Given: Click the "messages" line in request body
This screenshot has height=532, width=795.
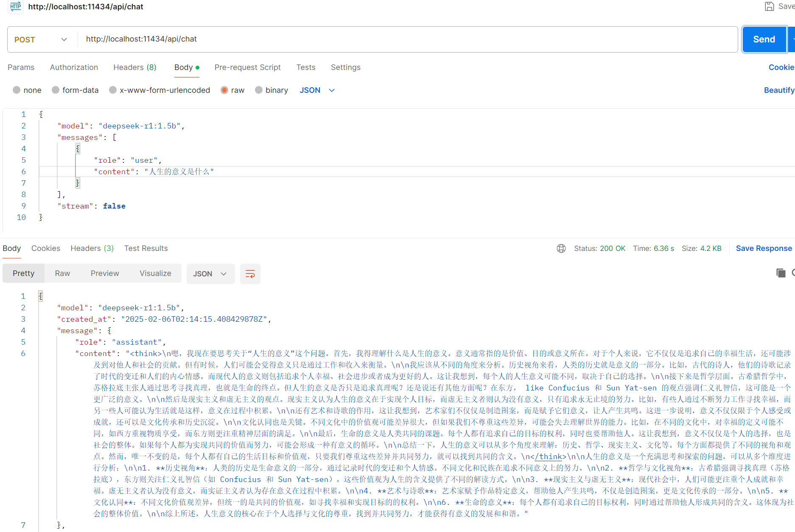Looking at the screenshot, I should click(87, 137).
